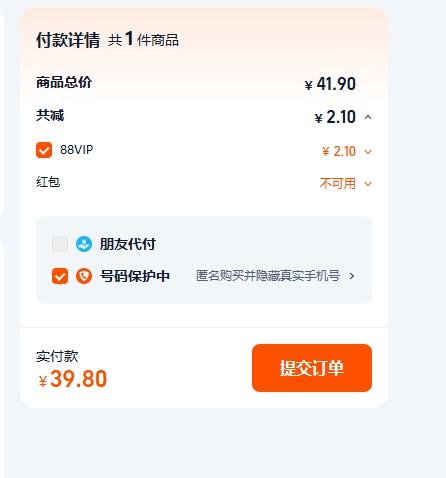Toggle the 号码保护中 checkbox off
The image size is (446, 478).
pos(60,276)
